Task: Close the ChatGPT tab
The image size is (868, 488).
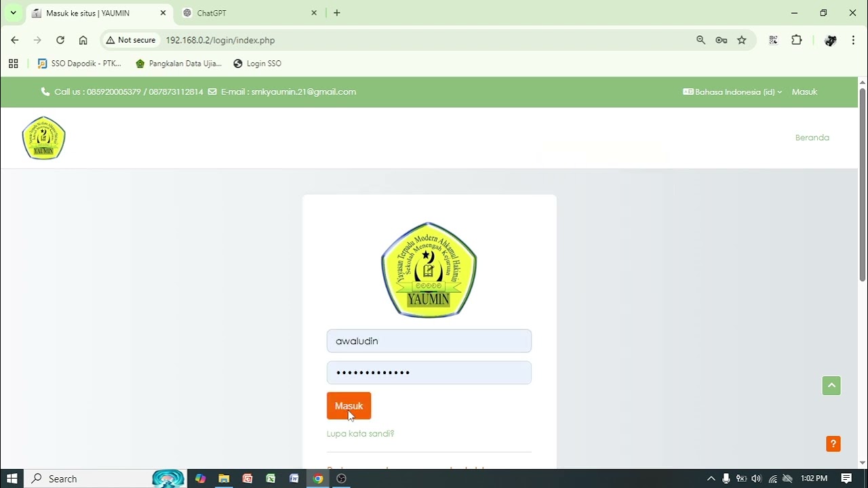Action: (314, 13)
